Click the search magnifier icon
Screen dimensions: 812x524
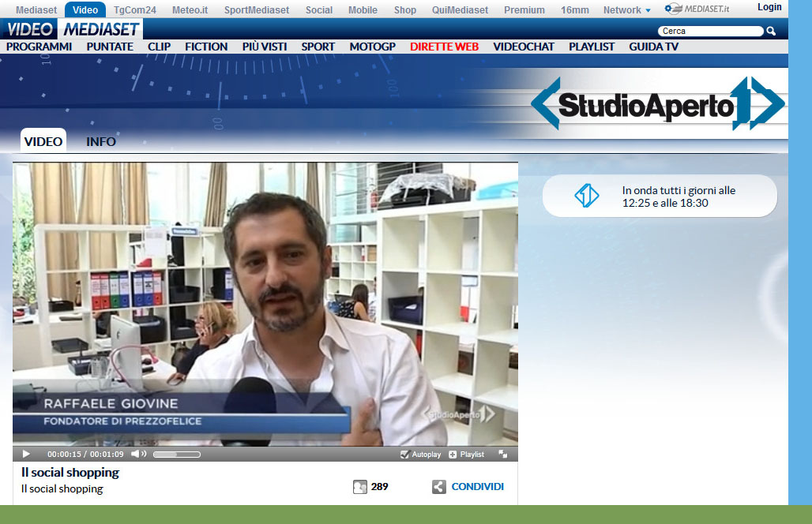(771, 31)
